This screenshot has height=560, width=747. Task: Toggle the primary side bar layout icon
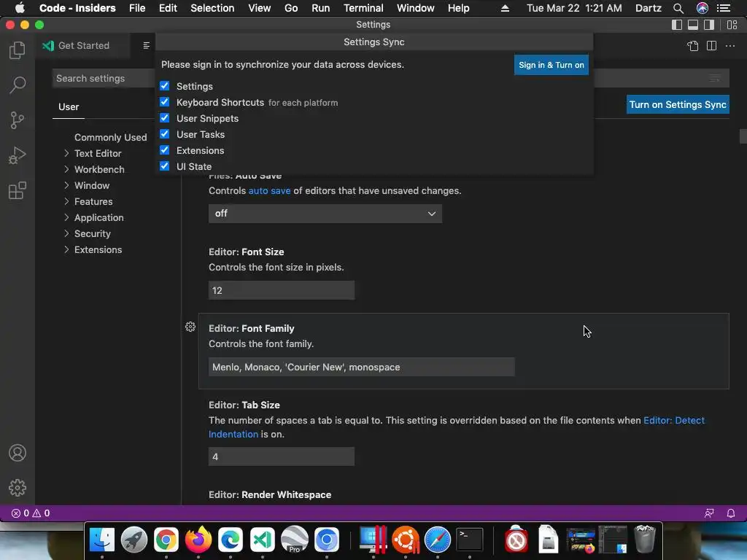coord(676,25)
